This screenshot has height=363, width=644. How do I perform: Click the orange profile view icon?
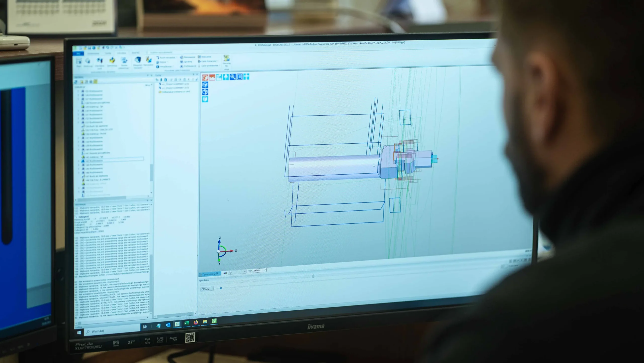(212, 77)
